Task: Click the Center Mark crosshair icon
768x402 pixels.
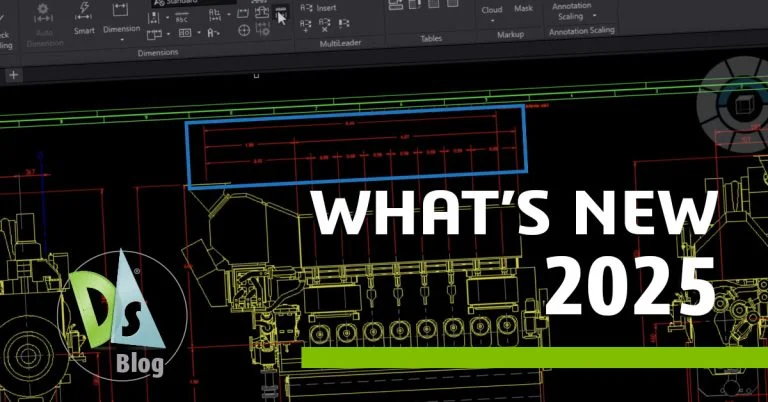Action: point(243,31)
